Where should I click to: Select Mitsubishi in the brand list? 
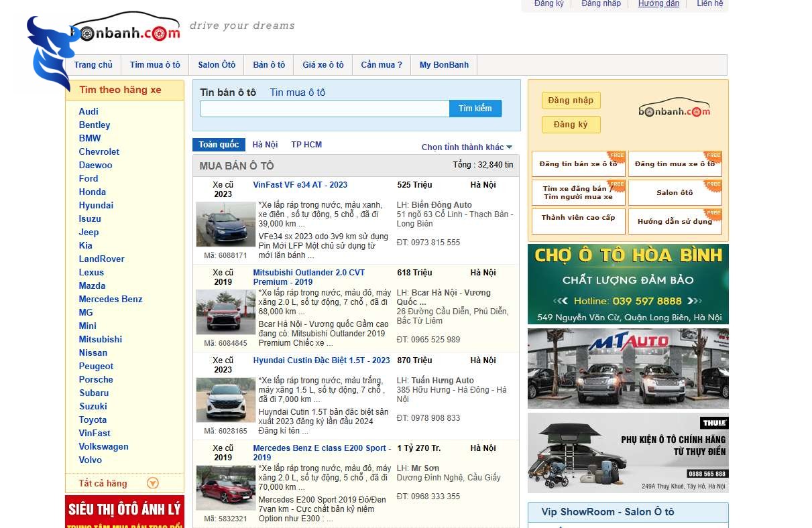[101, 339]
